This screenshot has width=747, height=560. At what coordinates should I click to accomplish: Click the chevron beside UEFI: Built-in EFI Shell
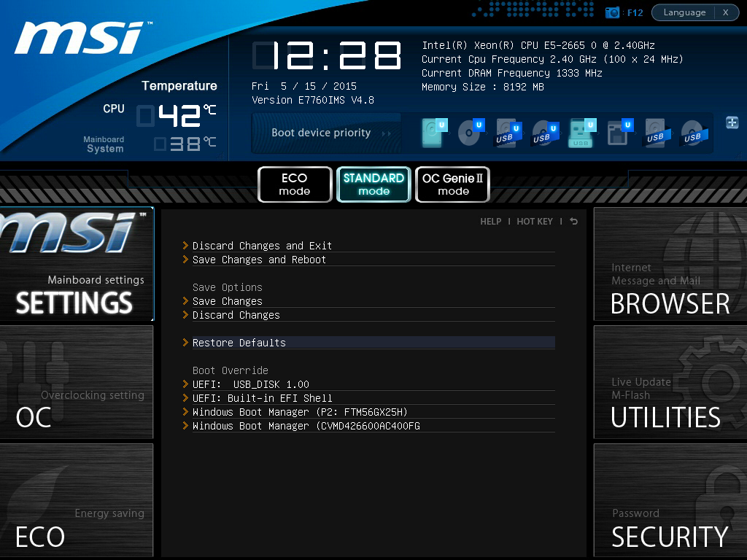[x=185, y=397]
